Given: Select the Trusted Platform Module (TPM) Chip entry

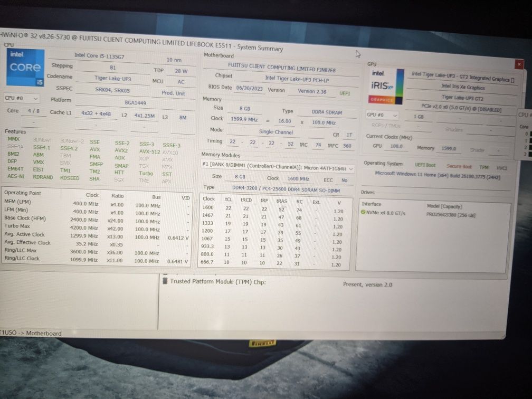Looking at the screenshot, I should 217,282.
